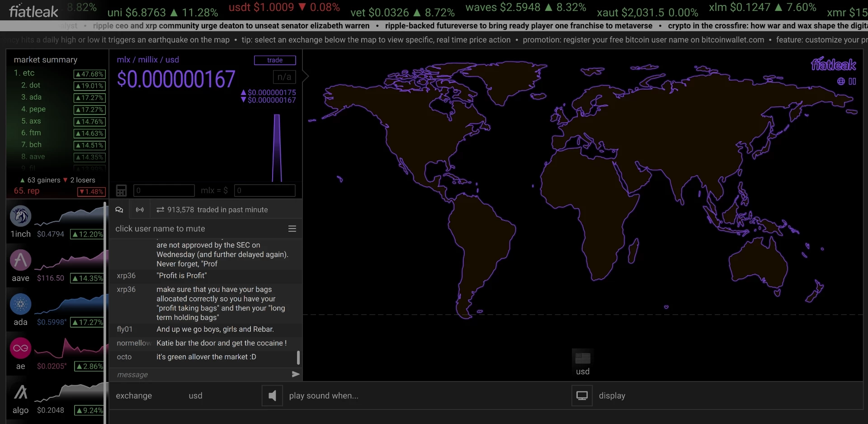Screen dimensions: 868x424
Task: Click the globe icon on the map
Action: click(841, 81)
